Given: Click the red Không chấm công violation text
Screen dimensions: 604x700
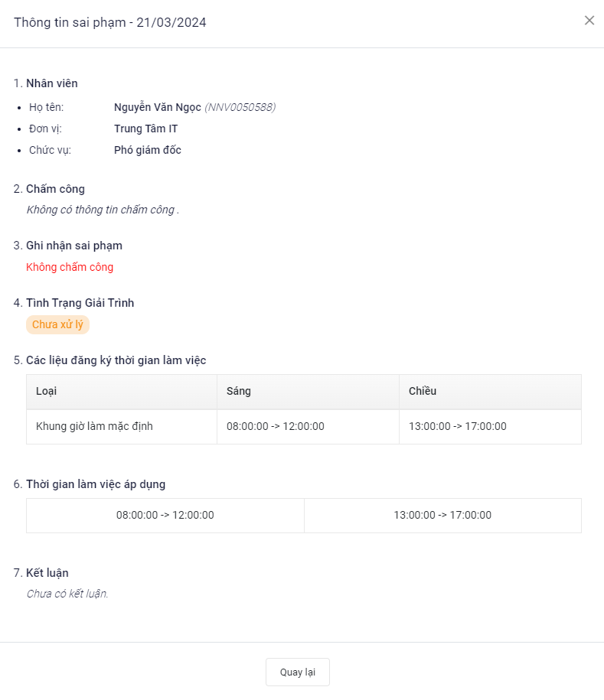Looking at the screenshot, I should pos(70,267).
